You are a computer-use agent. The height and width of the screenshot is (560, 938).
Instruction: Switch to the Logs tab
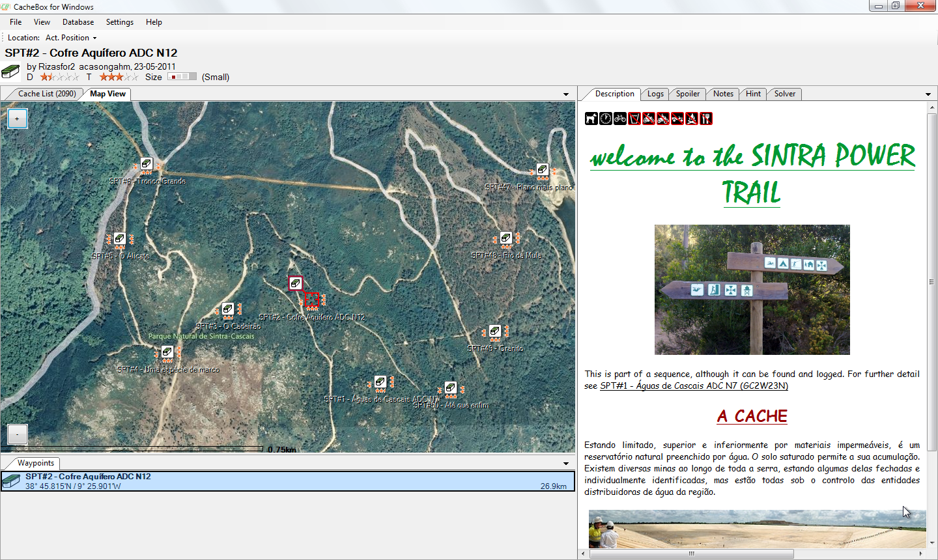pos(655,94)
